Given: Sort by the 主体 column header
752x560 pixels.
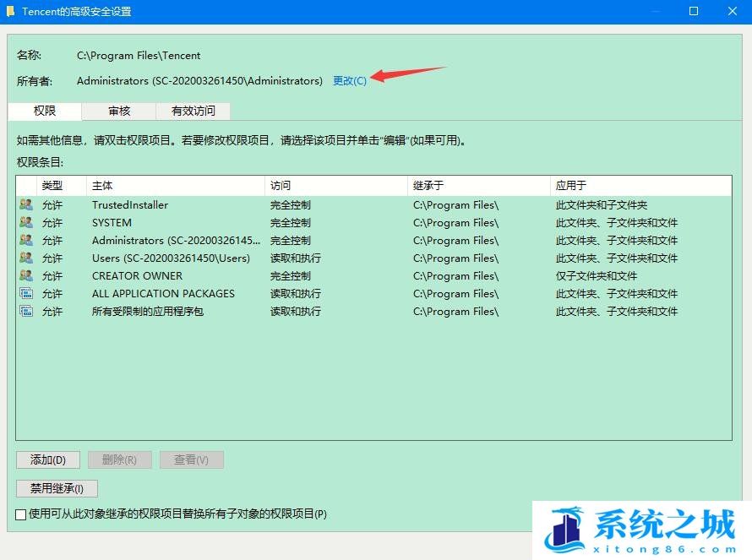Looking at the screenshot, I should tap(176, 186).
